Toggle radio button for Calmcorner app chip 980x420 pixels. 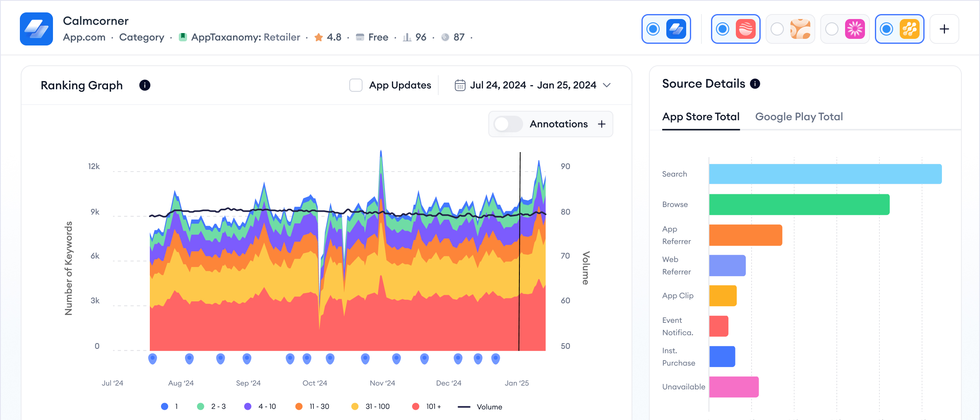click(x=653, y=29)
